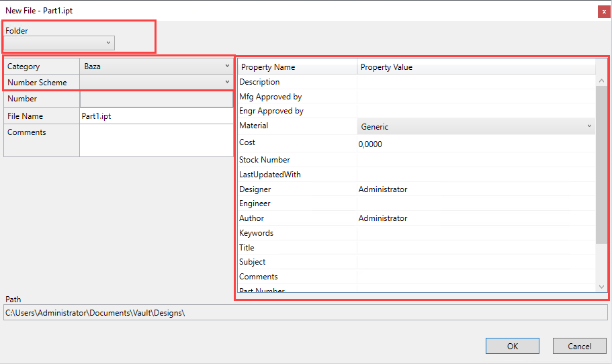Expand the Category dropdown showing Baza
Viewport: 612px width, 364px height.
(x=156, y=66)
